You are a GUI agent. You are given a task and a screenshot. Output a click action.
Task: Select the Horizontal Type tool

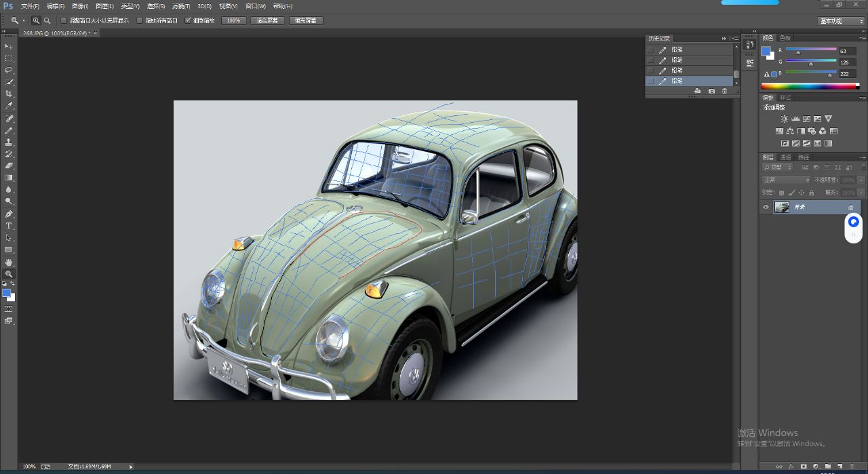click(9, 226)
